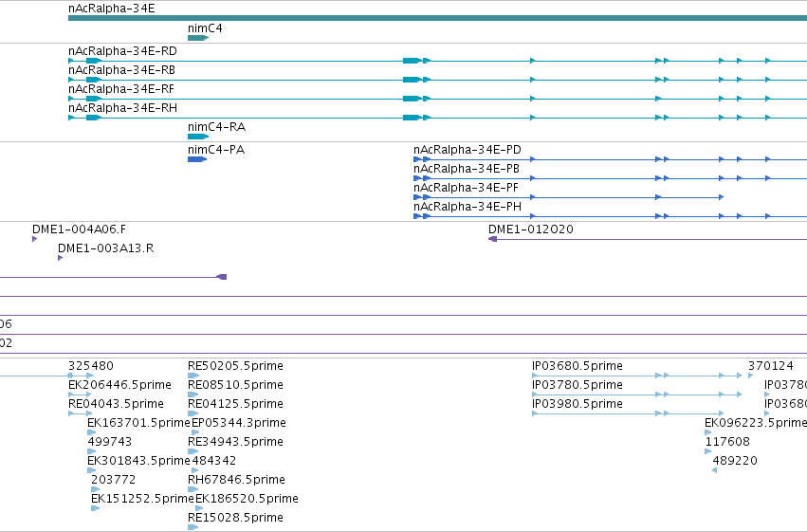Select EST EK163701.5prime
807x532 pixels.
(x=138, y=423)
